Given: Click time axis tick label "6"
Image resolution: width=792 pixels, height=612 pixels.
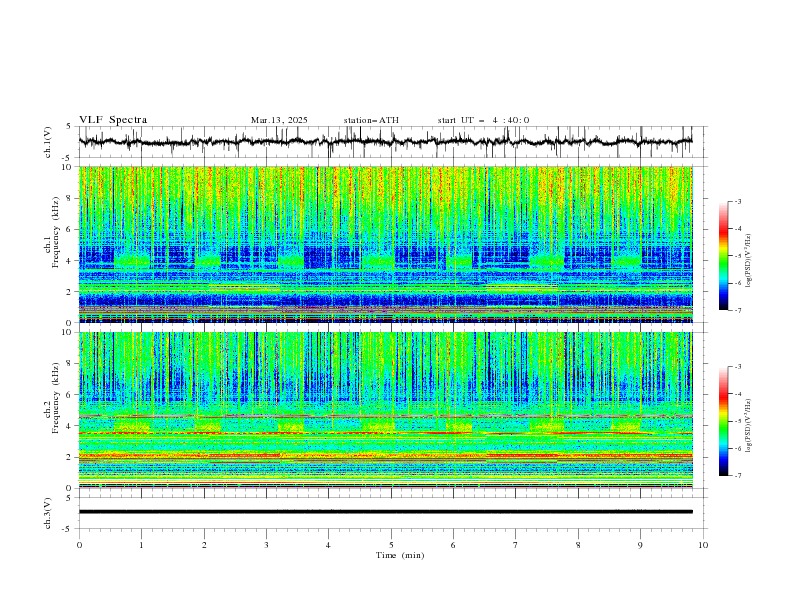Looking at the screenshot, I should (x=453, y=545).
